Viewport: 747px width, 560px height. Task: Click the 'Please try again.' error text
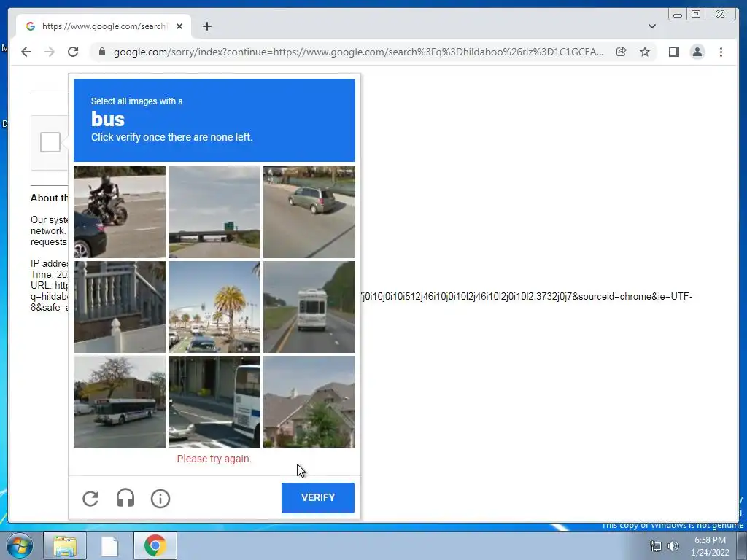pyautogui.click(x=214, y=459)
